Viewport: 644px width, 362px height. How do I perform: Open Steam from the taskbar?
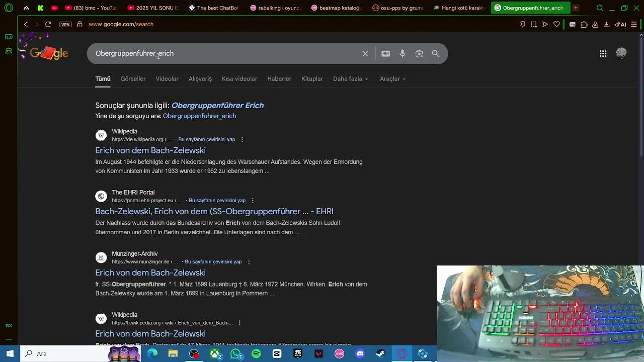point(381,354)
